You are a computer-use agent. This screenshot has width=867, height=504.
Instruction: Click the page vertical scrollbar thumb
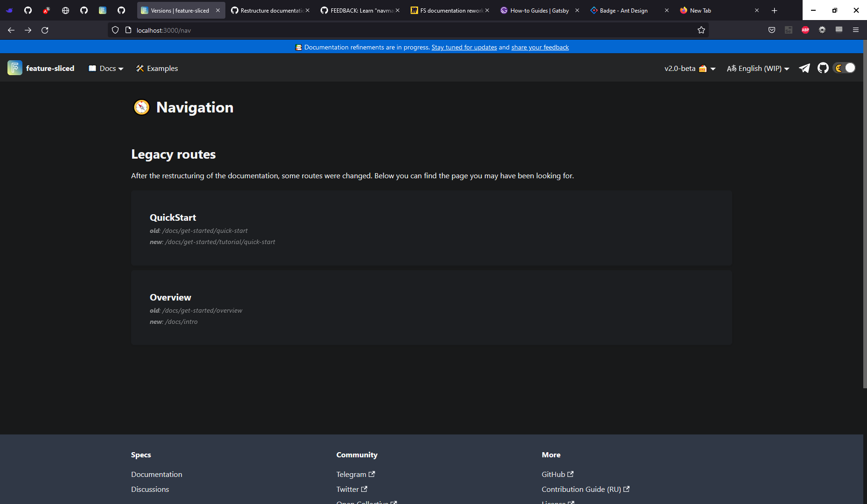coord(865,215)
